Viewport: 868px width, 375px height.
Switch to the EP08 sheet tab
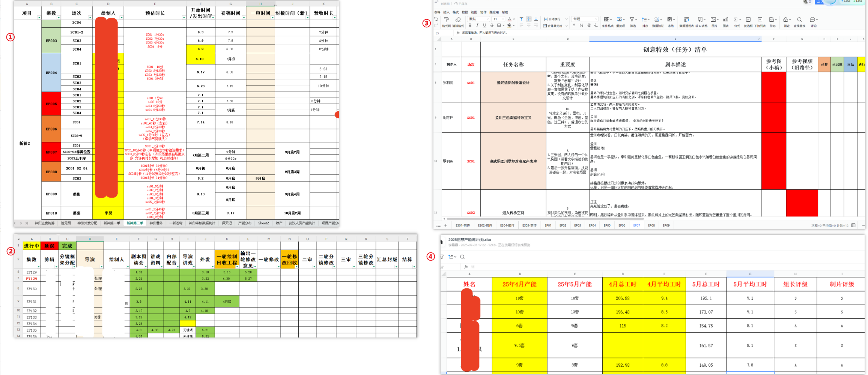click(x=651, y=225)
